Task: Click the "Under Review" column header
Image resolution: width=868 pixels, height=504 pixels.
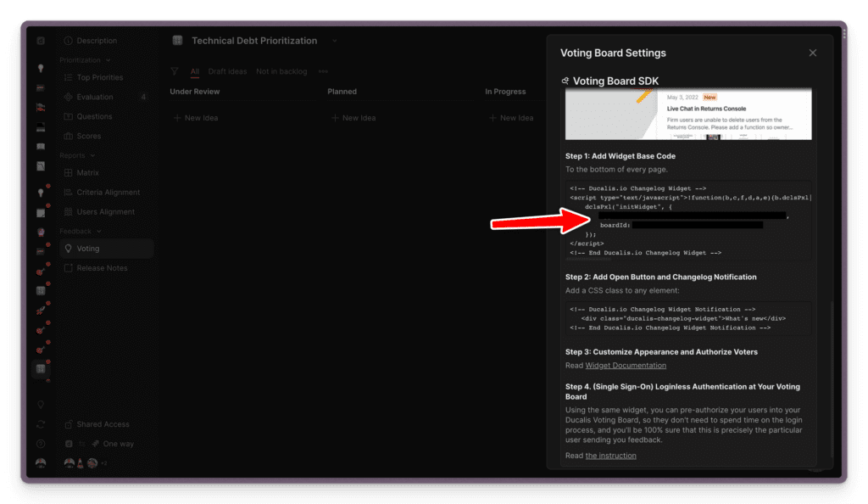Action: tap(195, 92)
